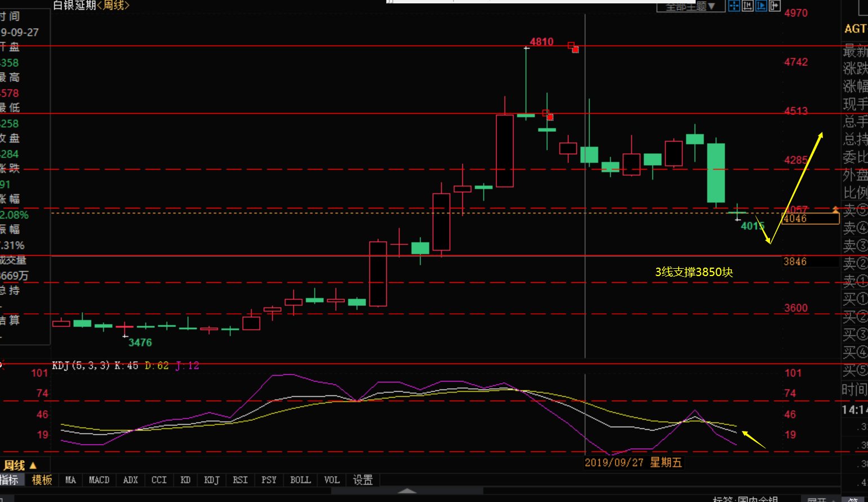Switch indicator to CCI
Screen dimensions: 868x502
tap(159, 480)
